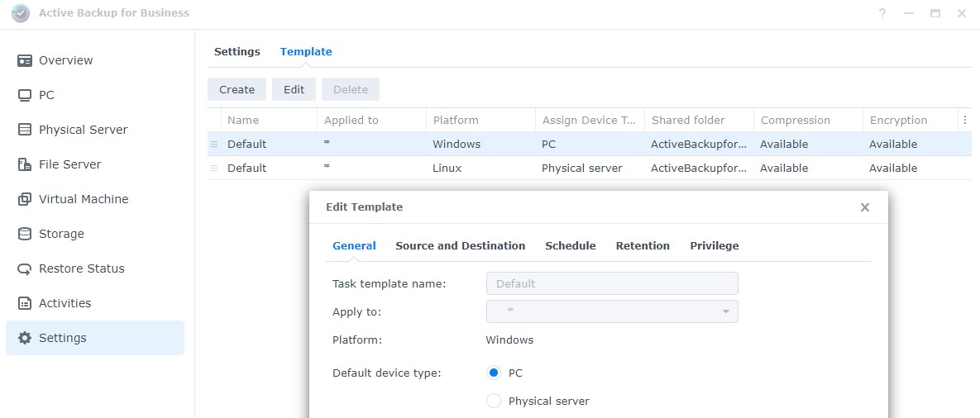Close the Edit Template dialog

(865, 207)
